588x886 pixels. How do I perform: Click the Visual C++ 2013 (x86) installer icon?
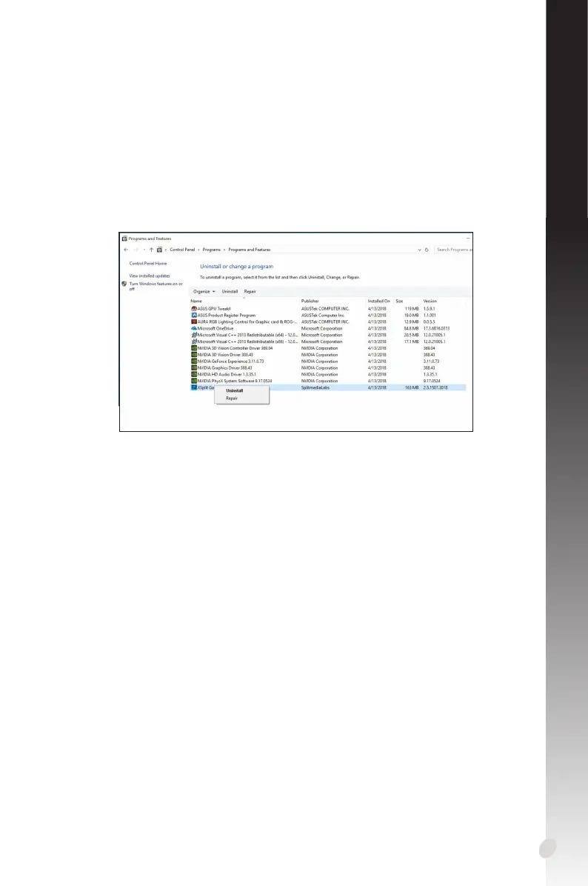194,342
